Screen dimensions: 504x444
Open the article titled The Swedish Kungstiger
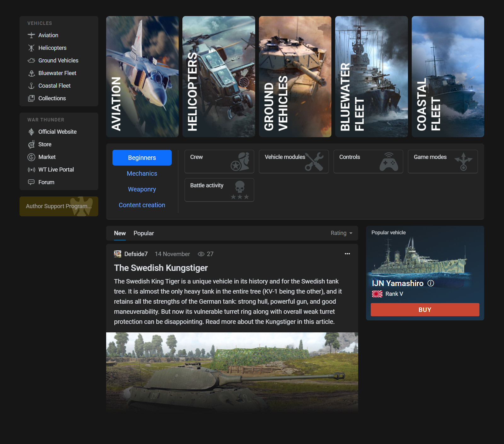[x=161, y=268]
